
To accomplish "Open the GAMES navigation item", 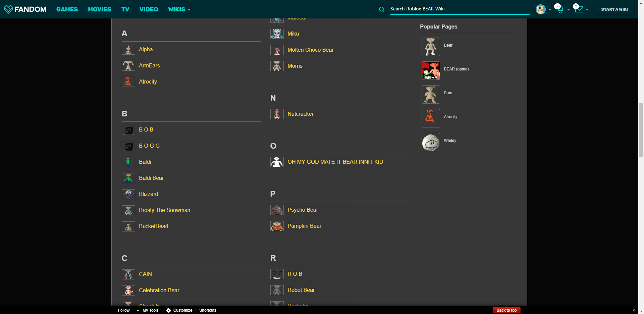I will pyautogui.click(x=67, y=9).
